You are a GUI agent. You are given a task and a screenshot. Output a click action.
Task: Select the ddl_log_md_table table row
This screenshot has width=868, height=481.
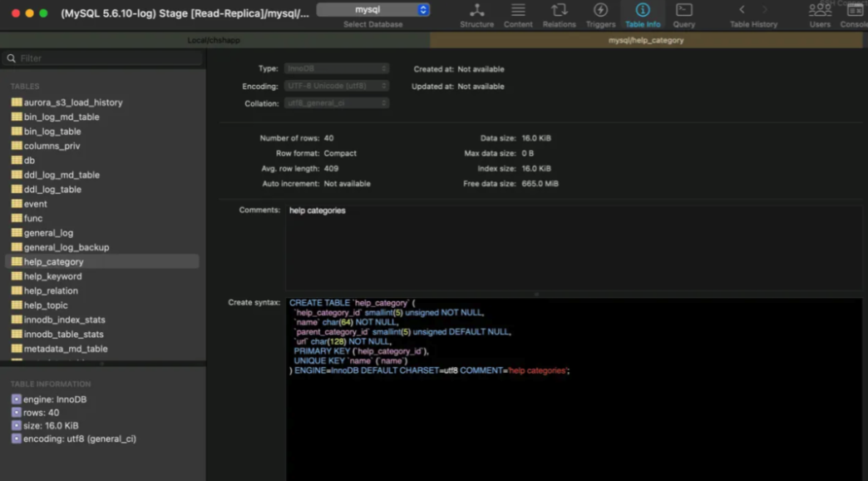pos(102,175)
